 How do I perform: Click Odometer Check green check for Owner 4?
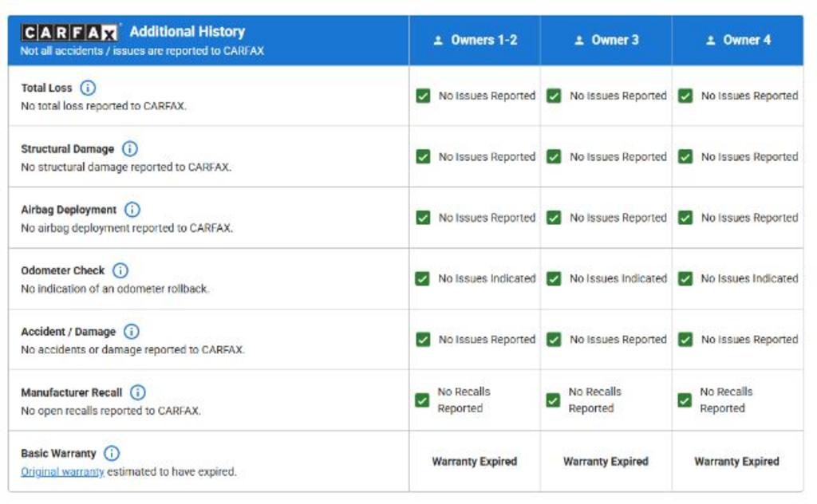pos(685,278)
